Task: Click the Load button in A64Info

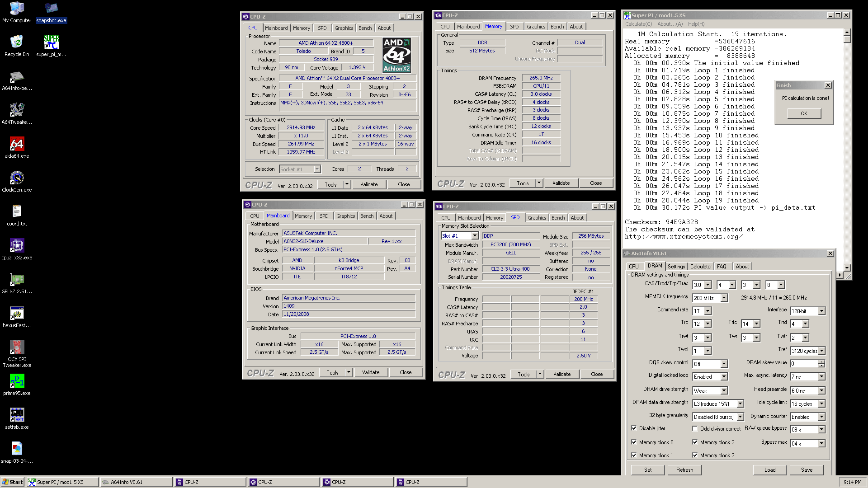Action: [x=770, y=470]
